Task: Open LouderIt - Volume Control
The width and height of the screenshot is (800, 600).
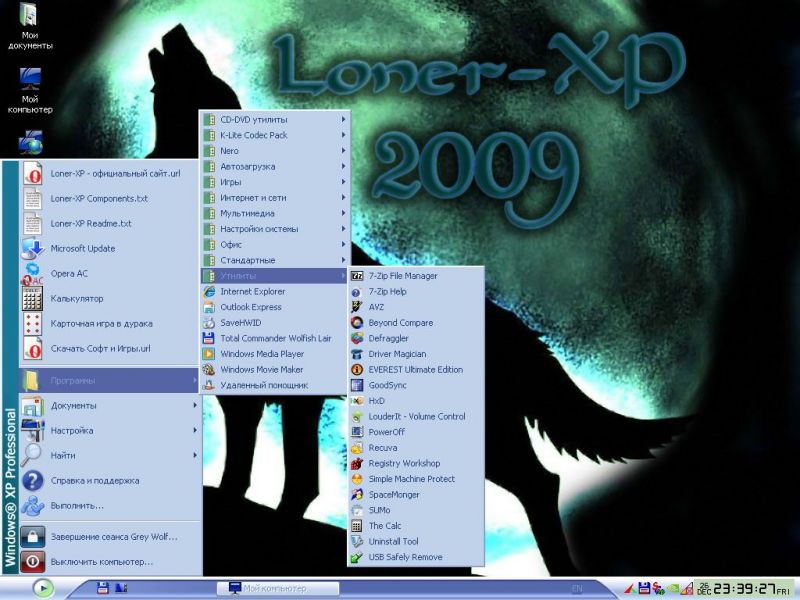Action: tap(416, 417)
